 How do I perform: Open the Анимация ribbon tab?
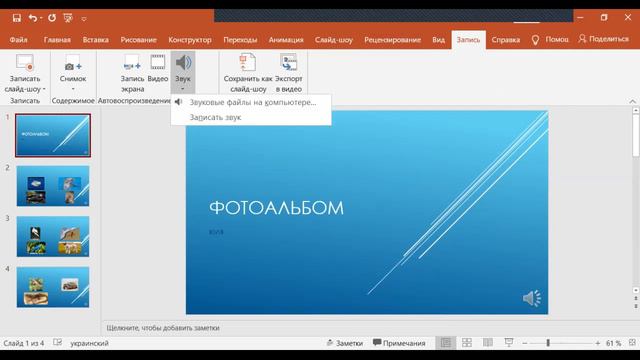tap(286, 40)
